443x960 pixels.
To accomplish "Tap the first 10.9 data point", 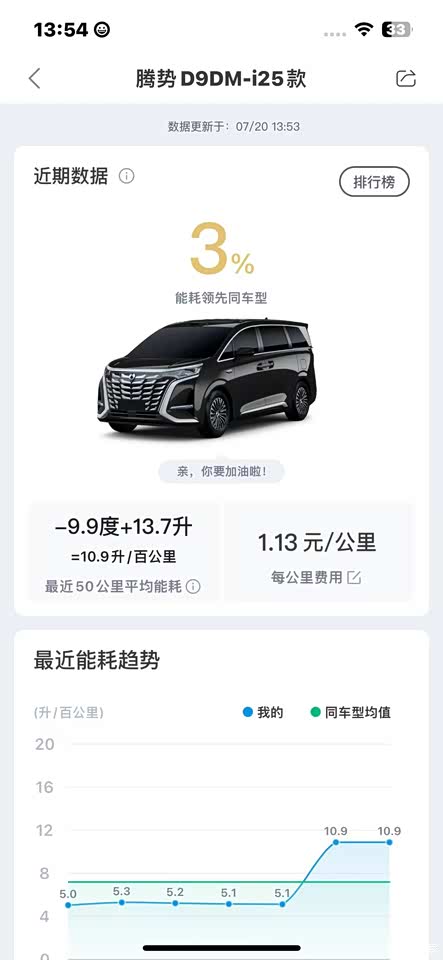I will [x=336, y=842].
